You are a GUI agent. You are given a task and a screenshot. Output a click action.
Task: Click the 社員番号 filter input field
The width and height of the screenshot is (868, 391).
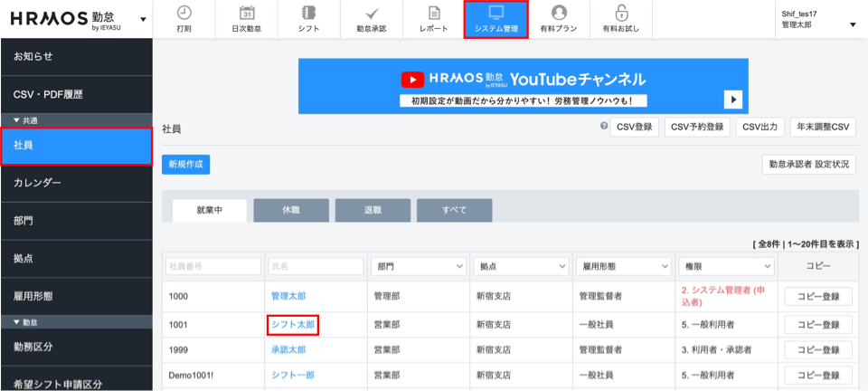coord(212,267)
